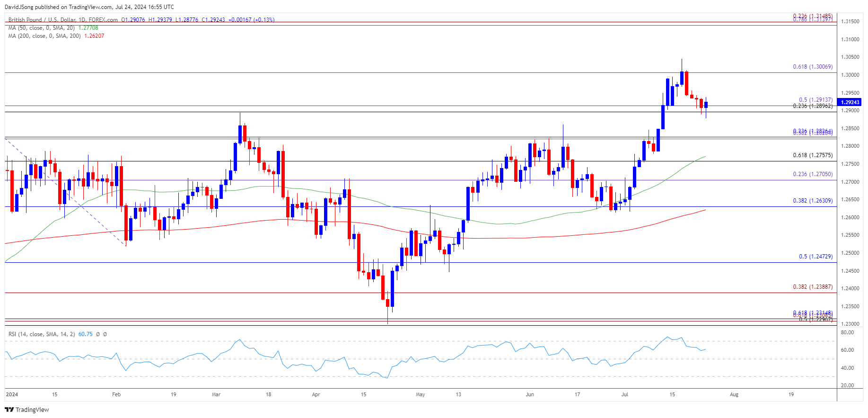The width and height of the screenshot is (868, 418).
Task: Click the MA (50, close, 0, SMA, 20) legend
Action: [x=41, y=28]
